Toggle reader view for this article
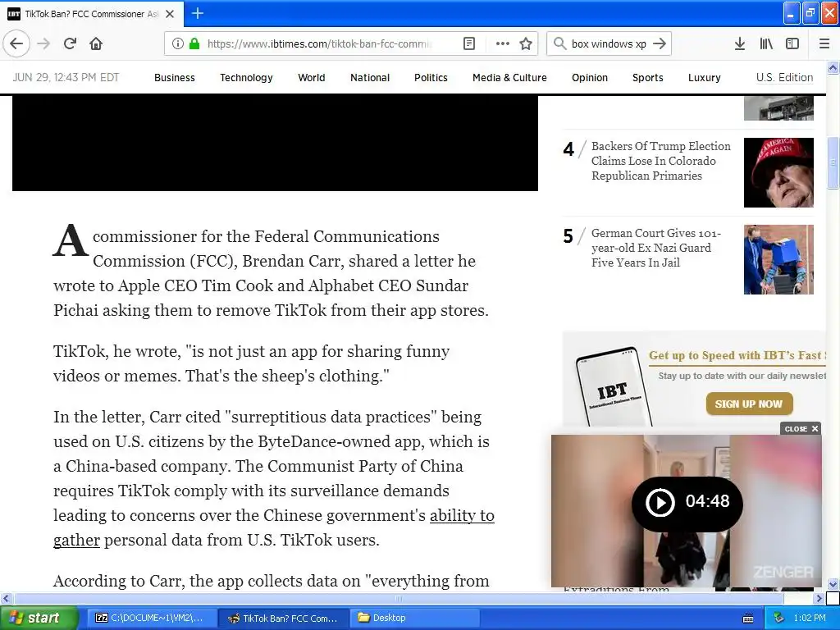The width and height of the screenshot is (840, 630). coord(468,43)
